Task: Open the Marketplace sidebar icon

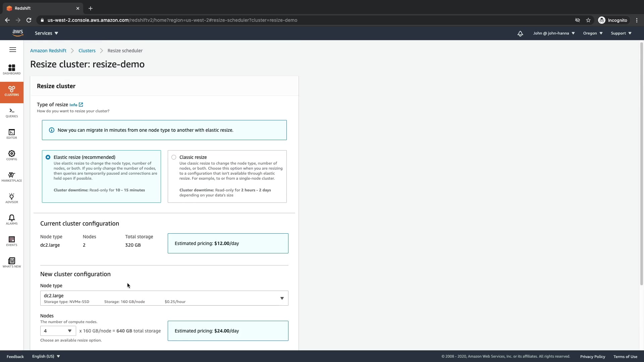Action: (x=12, y=177)
